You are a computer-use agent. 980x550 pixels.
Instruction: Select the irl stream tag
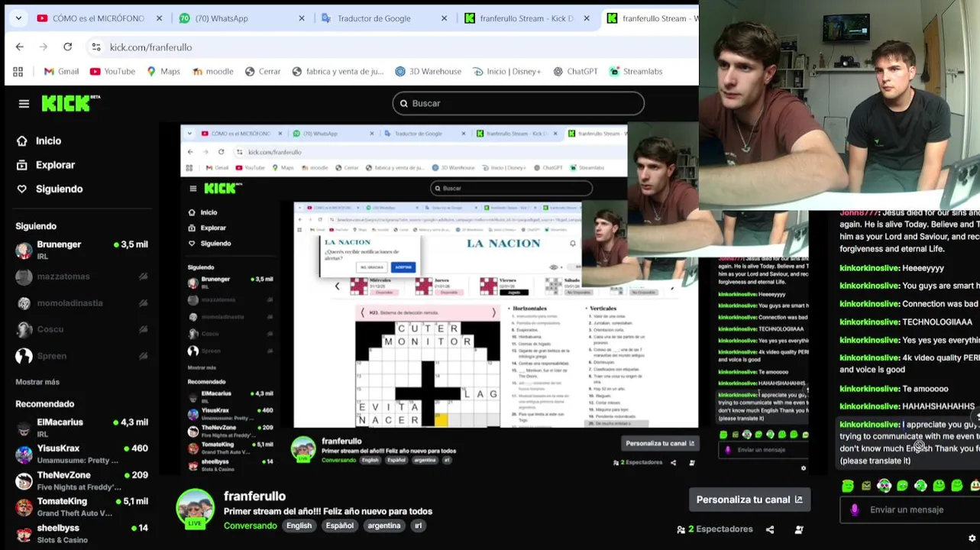pyautogui.click(x=418, y=526)
